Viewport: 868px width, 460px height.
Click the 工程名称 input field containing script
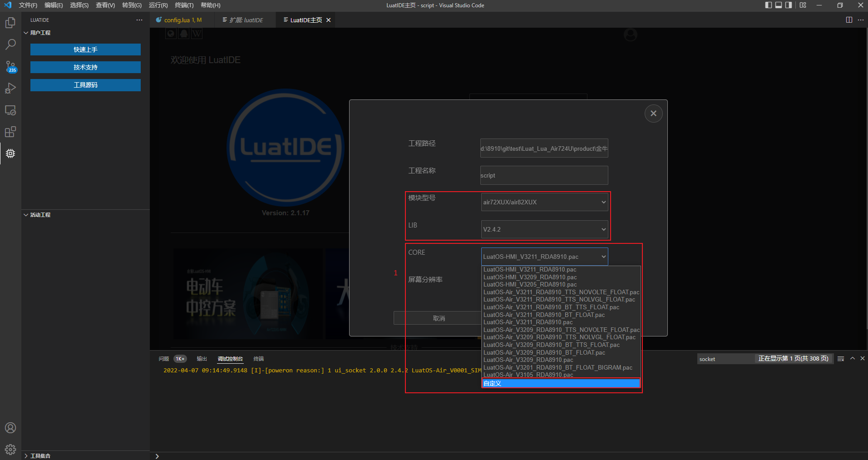pos(544,175)
